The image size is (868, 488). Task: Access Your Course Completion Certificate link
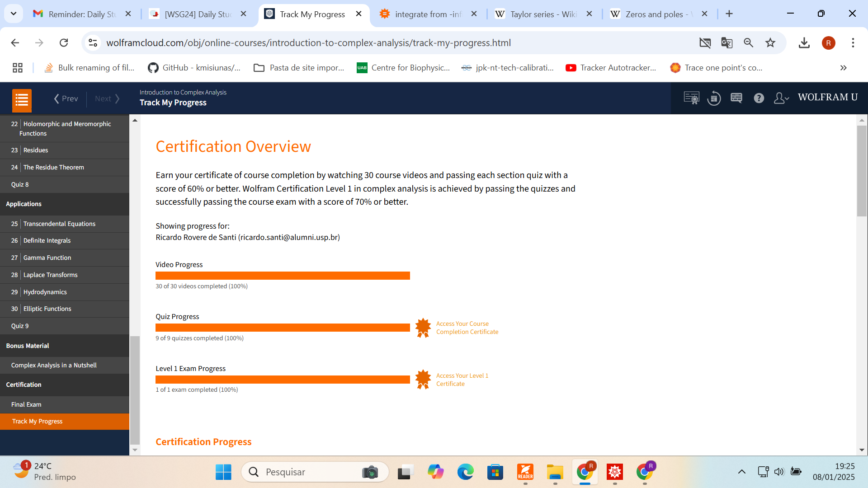point(467,327)
